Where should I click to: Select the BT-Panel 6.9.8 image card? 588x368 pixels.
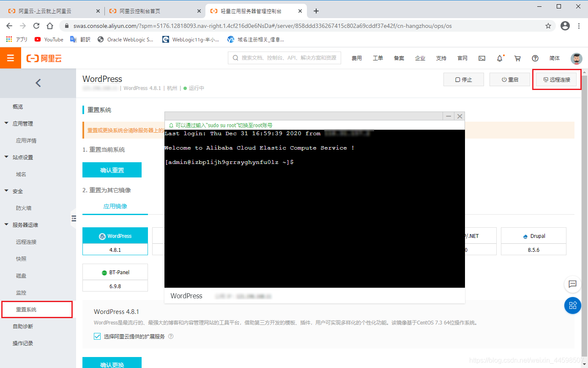coord(115,278)
